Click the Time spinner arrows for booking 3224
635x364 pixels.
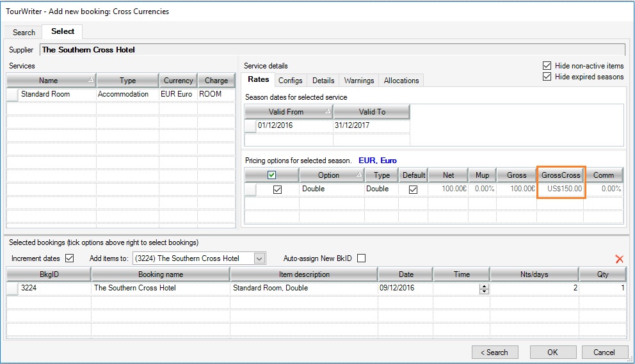pos(484,289)
